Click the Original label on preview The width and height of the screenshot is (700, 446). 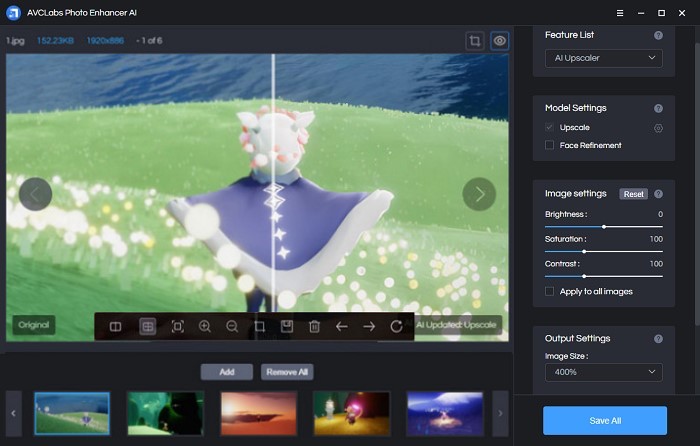(34, 325)
